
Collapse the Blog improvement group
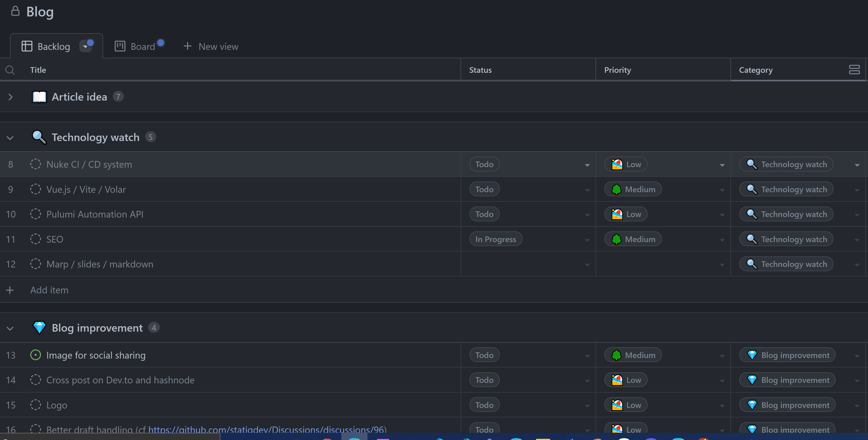[x=9, y=329]
